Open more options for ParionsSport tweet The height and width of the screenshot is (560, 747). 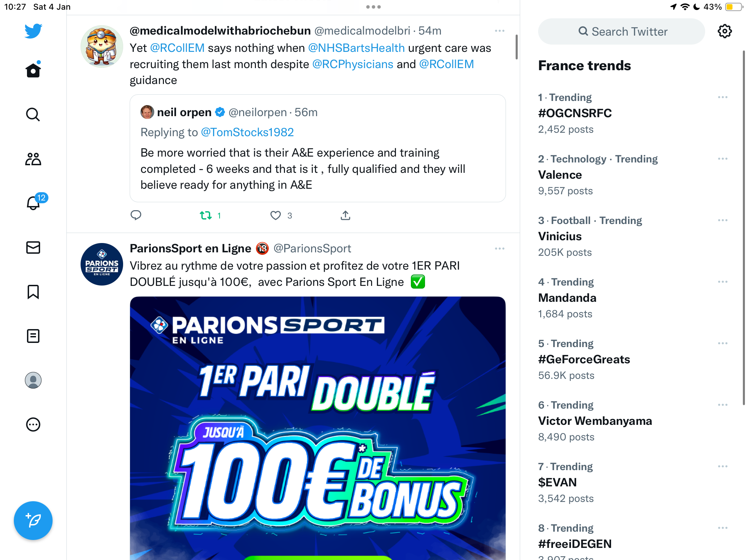(x=500, y=249)
